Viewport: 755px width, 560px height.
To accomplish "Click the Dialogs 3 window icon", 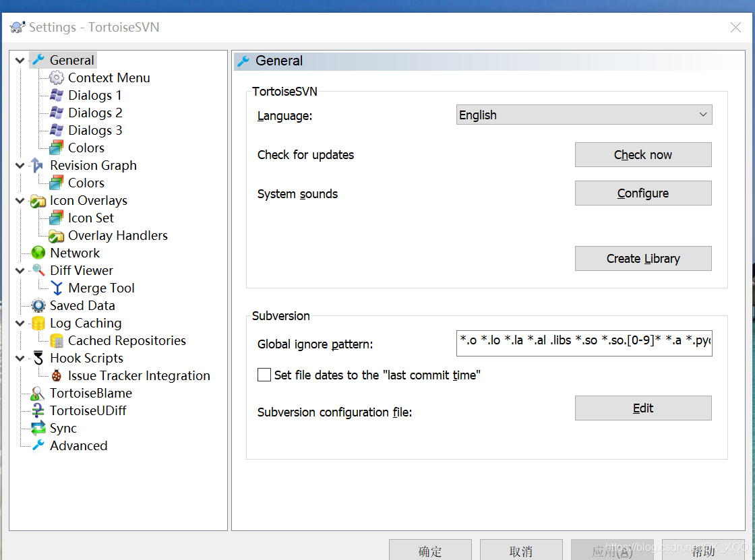I will click(x=57, y=130).
